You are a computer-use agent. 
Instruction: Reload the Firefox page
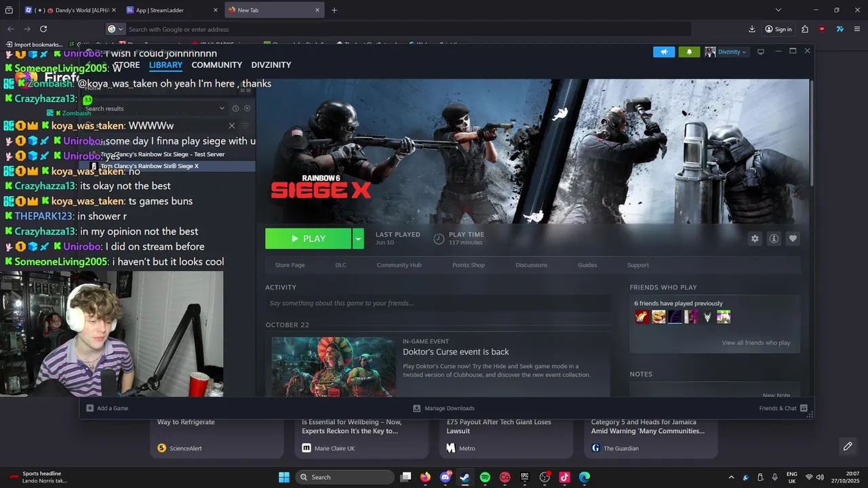click(43, 29)
